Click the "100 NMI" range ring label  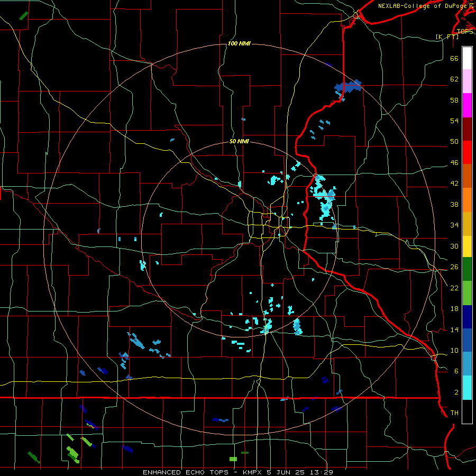click(239, 44)
